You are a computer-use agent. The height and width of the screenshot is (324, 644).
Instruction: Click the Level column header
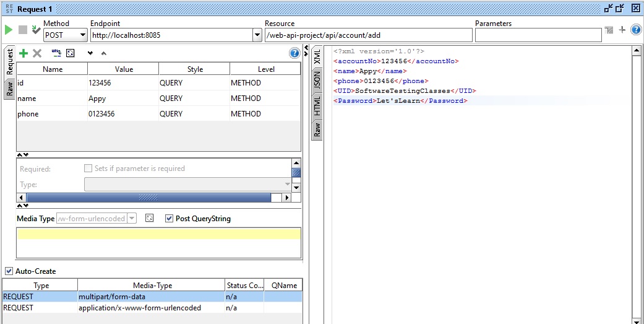266,69
